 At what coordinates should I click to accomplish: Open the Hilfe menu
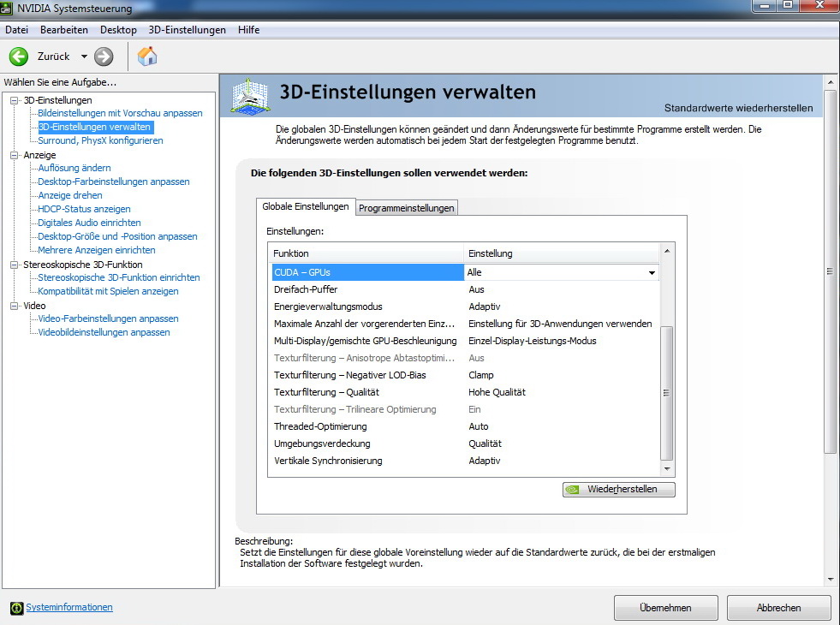248,30
